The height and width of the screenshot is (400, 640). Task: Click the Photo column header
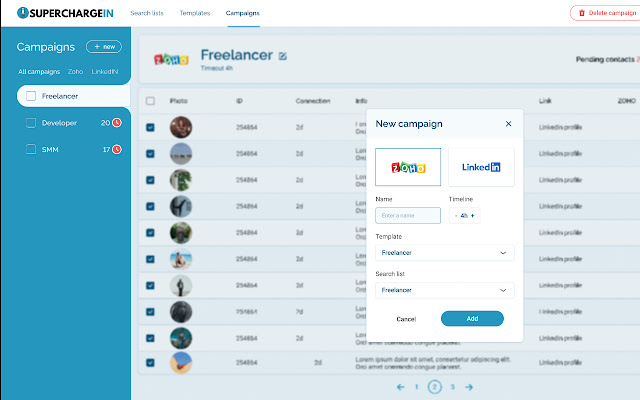tap(179, 101)
